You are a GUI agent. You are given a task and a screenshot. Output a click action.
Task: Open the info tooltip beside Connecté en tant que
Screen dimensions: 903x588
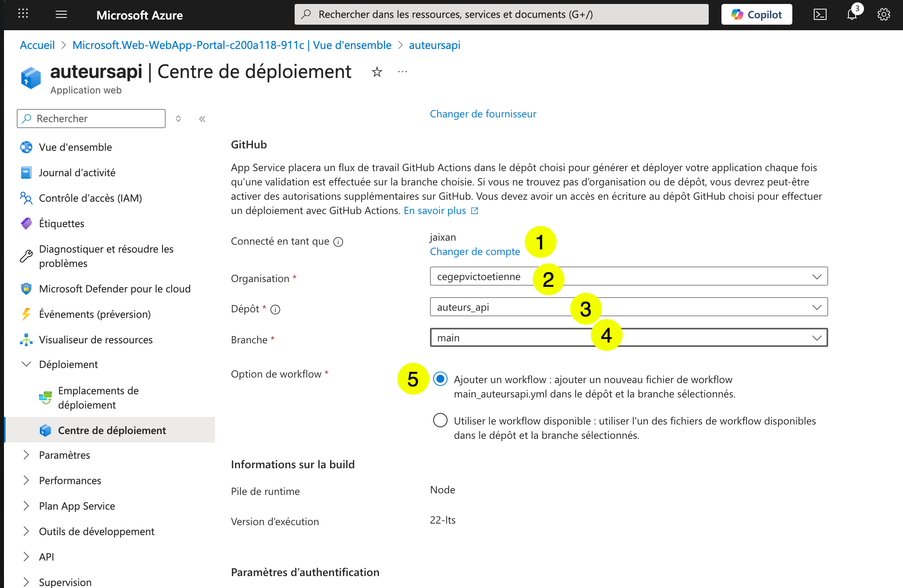click(x=338, y=241)
